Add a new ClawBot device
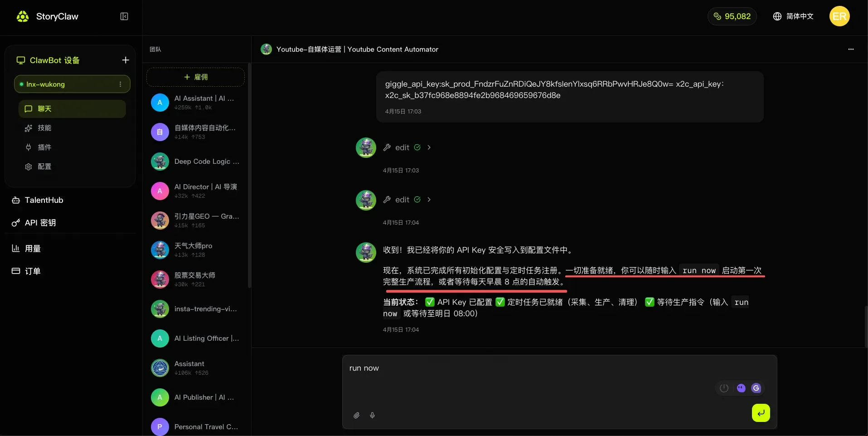 126,60
